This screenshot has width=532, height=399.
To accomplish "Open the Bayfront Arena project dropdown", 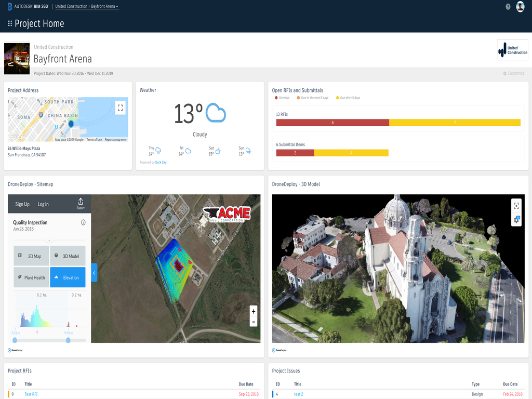I will click(104, 6).
